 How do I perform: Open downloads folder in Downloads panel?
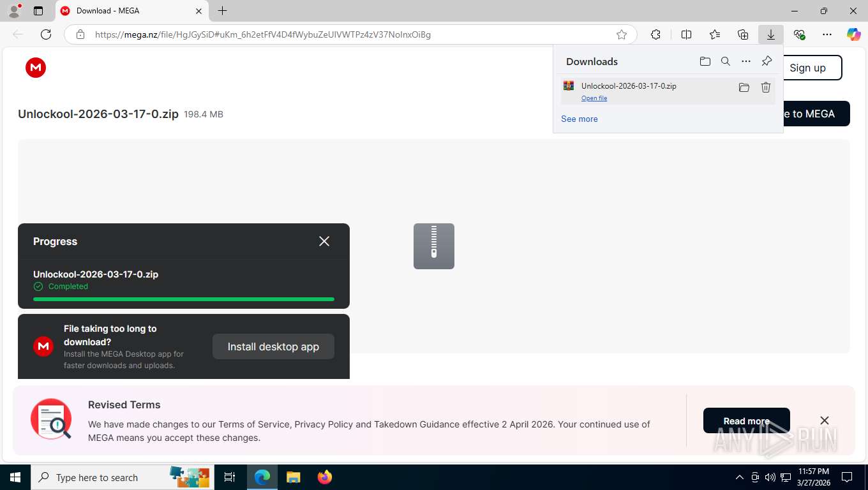pyautogui.click(x=705, y=61)
